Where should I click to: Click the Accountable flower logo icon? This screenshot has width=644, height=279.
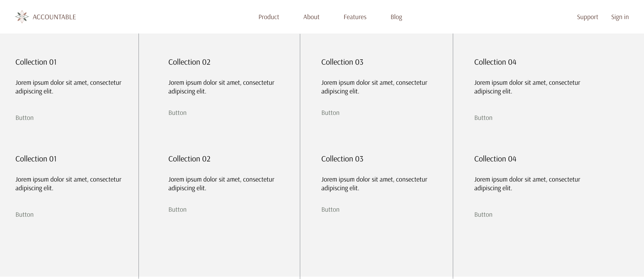(x=22, y=17)
